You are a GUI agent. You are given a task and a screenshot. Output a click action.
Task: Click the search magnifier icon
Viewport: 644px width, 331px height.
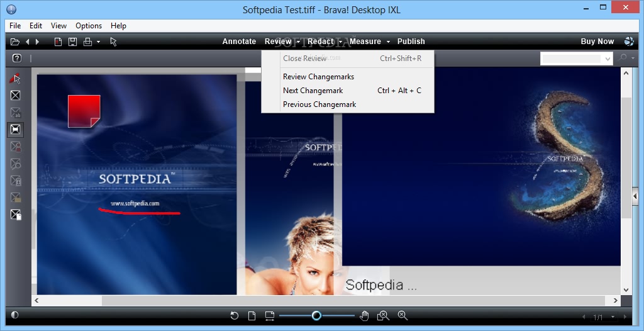pyautogui.click(x=623, y=58)
